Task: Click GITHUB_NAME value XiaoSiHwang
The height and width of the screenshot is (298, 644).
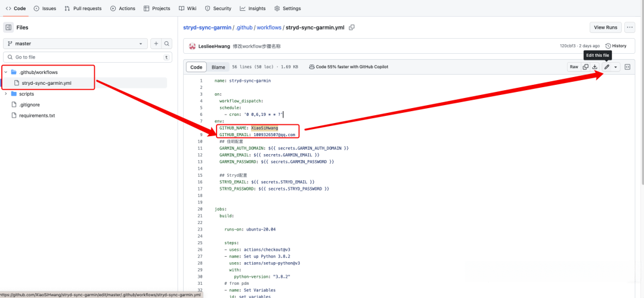Action: (265, 128)
